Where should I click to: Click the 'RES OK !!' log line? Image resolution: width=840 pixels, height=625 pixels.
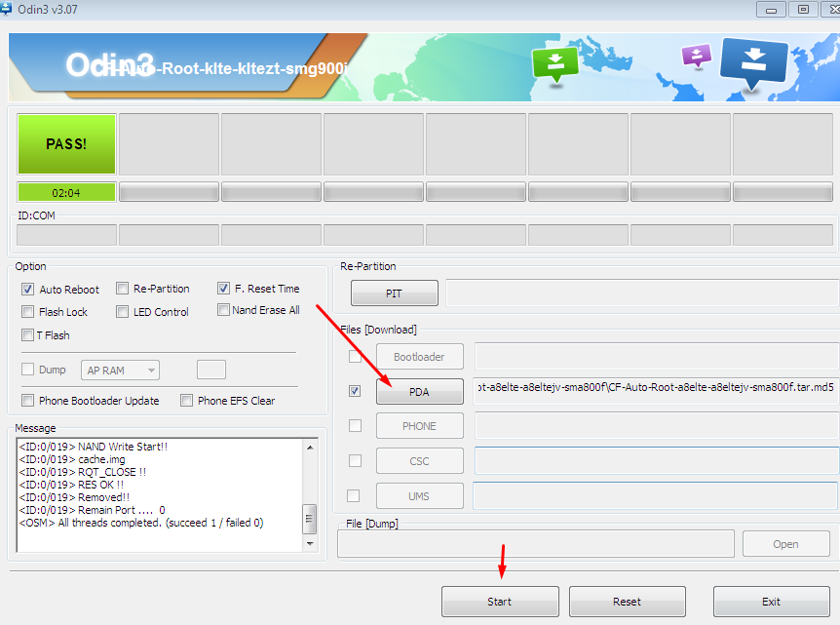71,485
